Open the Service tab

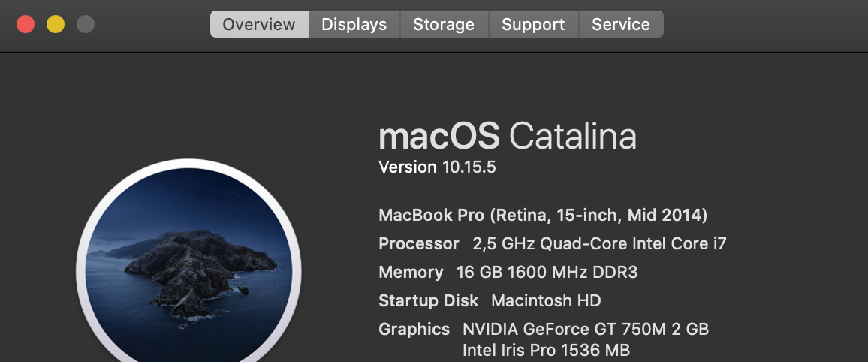(621, 24)
